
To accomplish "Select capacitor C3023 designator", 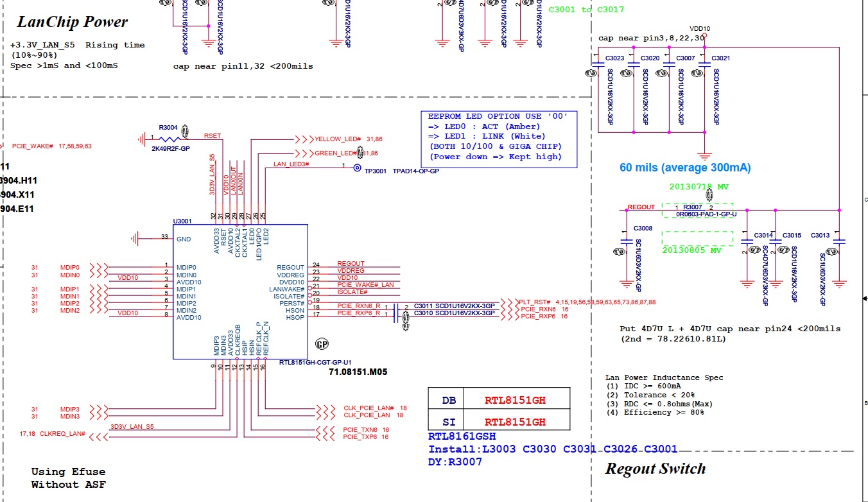I will pos(614,58).
